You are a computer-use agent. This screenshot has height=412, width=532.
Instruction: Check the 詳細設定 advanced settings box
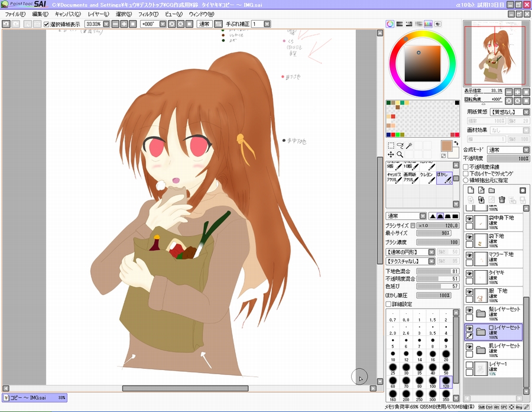pos(388,304)
